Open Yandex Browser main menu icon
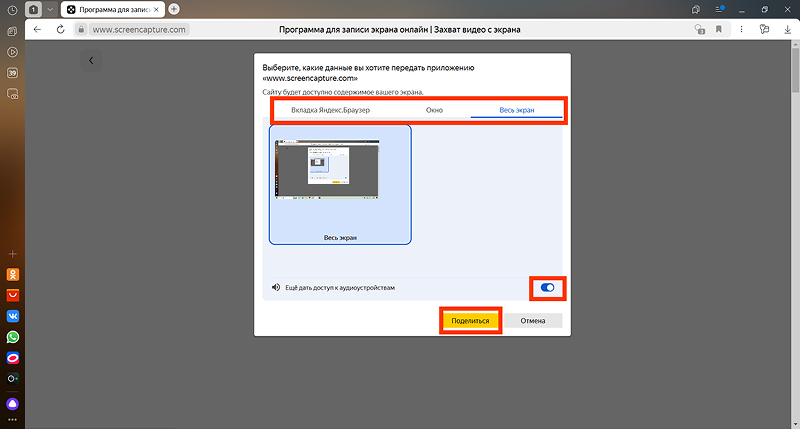 coord(719,9)
